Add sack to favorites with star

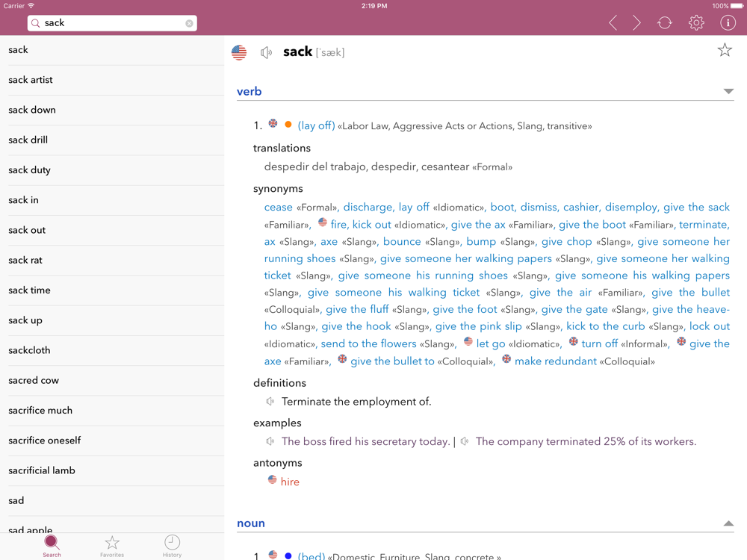725,50
